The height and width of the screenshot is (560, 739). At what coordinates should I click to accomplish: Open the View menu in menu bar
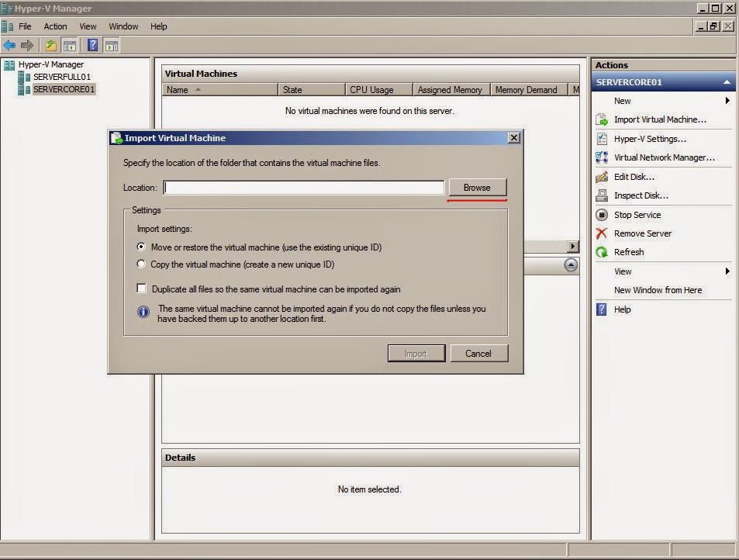tap(88, 26)
